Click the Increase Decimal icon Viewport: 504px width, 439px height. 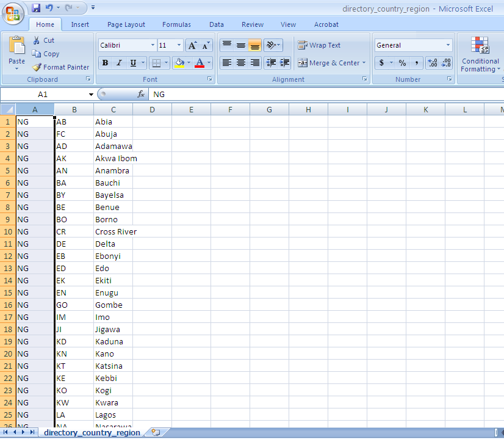point(432,63)
